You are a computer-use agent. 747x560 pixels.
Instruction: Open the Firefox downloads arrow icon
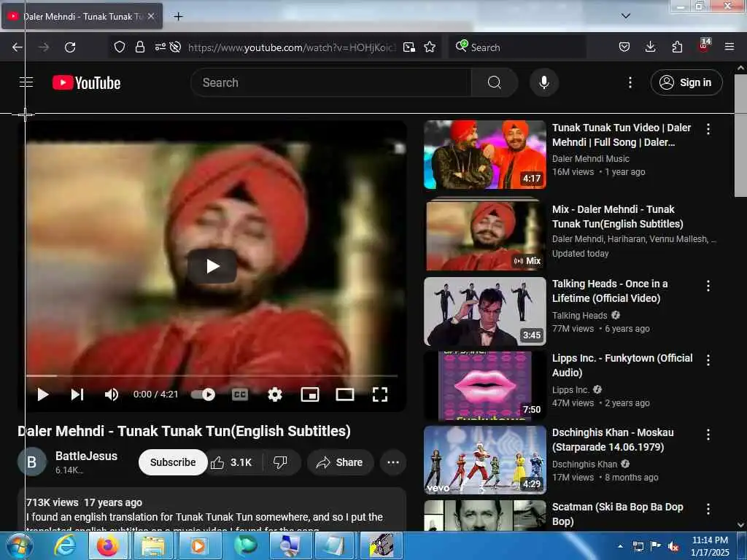tap(650, 47)
